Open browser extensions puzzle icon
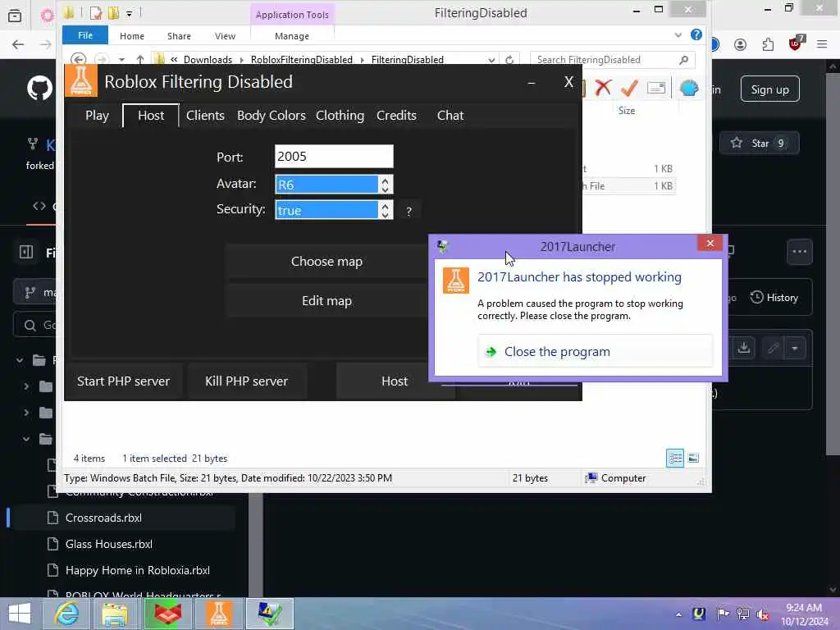 tap(768, 44)
